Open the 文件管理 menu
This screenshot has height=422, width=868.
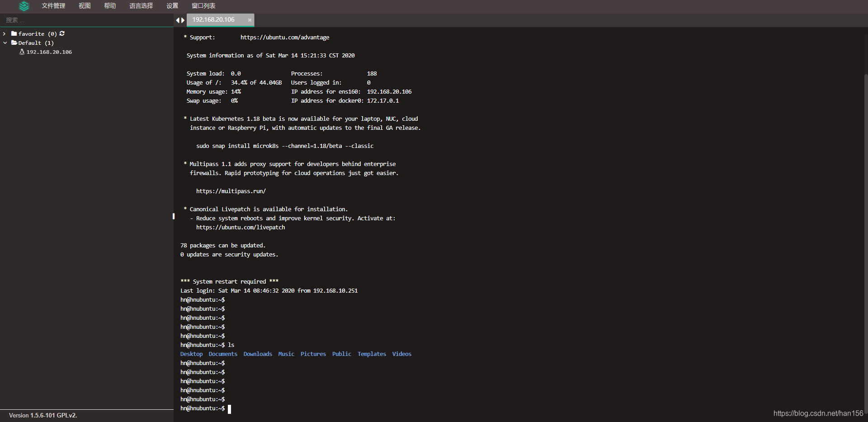[x=53, y=6]
